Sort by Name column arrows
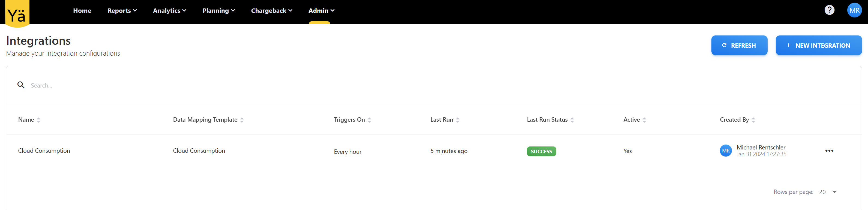 [x=38, y=120]
